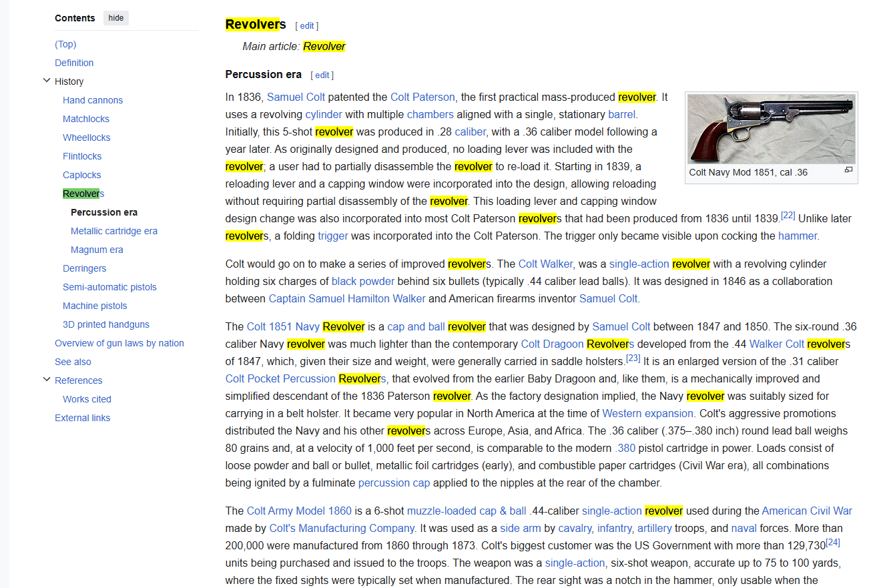Screen dimensions: 875x588
Task: Open Overview of gun laws by nation
Action: (119, 343)
